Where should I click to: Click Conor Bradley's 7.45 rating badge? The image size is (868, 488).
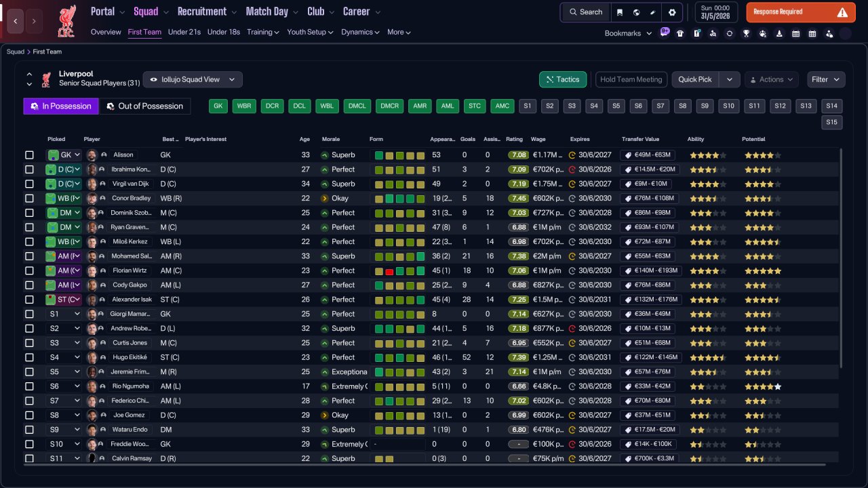[519, 199]
